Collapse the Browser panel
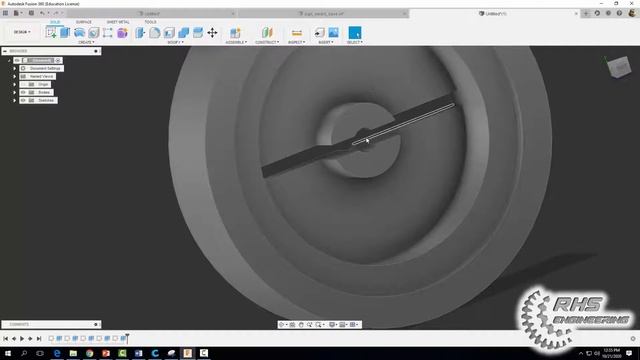 tap(5, 51)
